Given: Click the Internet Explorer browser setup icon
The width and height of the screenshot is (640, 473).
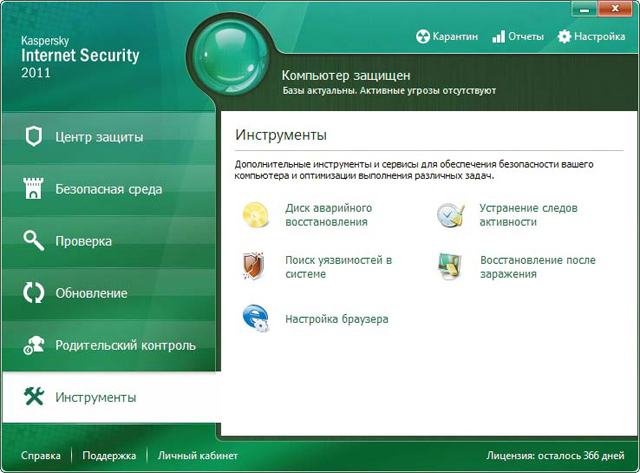Looking at the screenshot, I should click(x=256, y=318).
